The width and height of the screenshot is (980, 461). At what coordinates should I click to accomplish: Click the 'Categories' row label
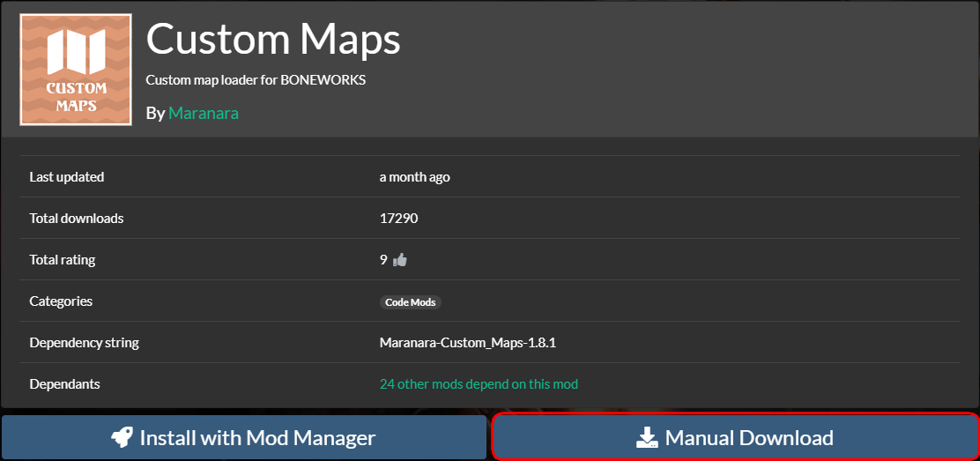tap(61, 301)
